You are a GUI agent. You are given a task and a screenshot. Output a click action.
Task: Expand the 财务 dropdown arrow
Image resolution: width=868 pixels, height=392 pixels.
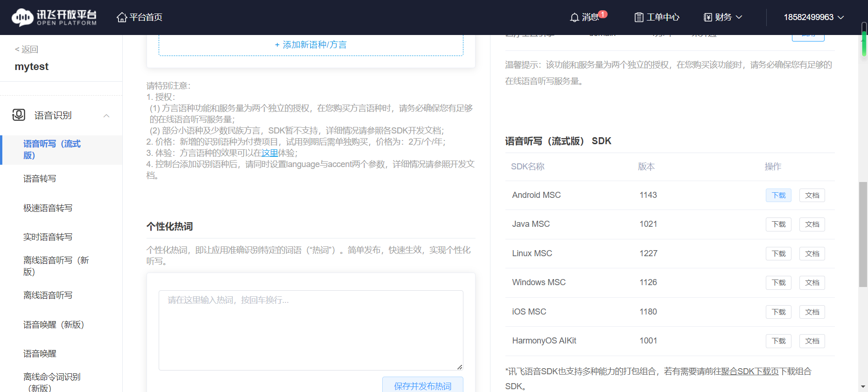pyautogui.click(x=739, y=17)
